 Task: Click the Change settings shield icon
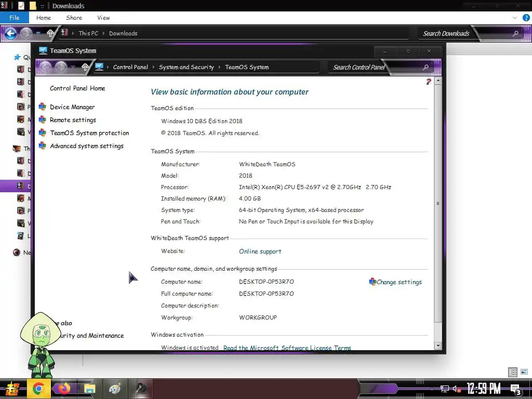tap(373, 282)
